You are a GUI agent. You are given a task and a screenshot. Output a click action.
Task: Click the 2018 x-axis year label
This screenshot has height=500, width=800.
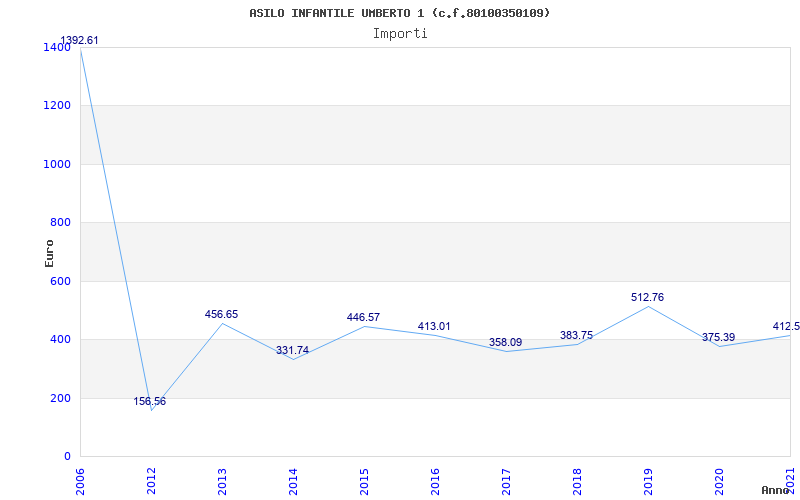click(577, 481)
